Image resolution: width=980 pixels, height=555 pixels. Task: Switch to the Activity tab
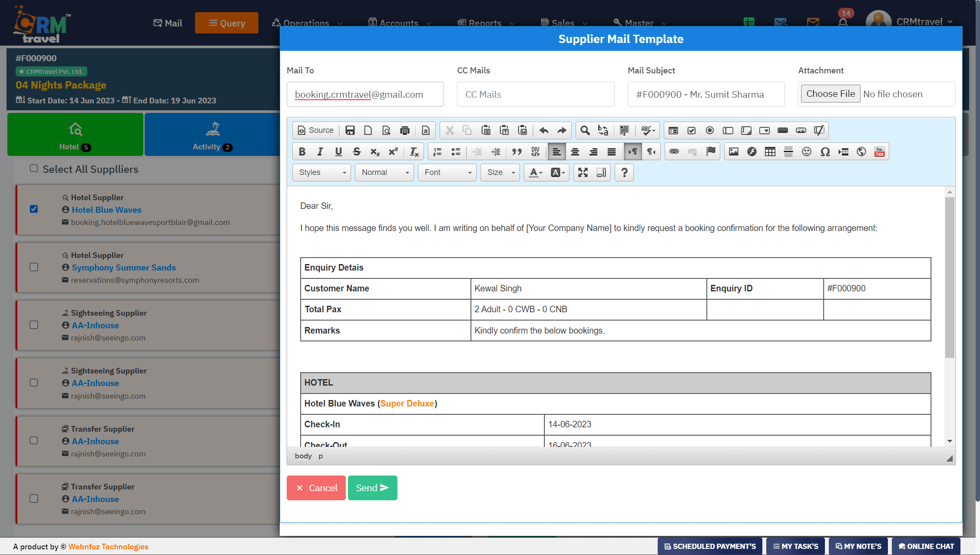click(212, 134)
